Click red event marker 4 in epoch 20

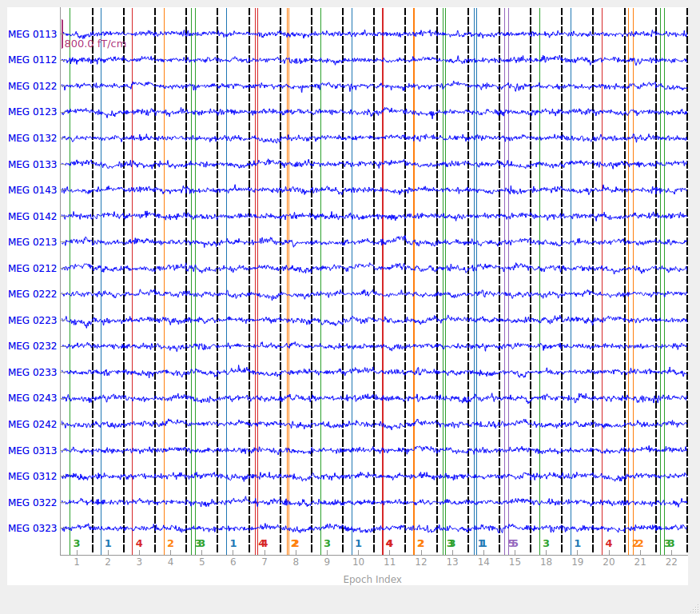pyautogui.click(x=608, y=544)
